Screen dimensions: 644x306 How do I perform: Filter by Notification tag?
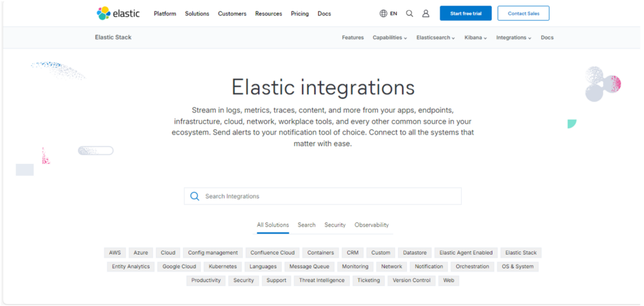[429, 266]
